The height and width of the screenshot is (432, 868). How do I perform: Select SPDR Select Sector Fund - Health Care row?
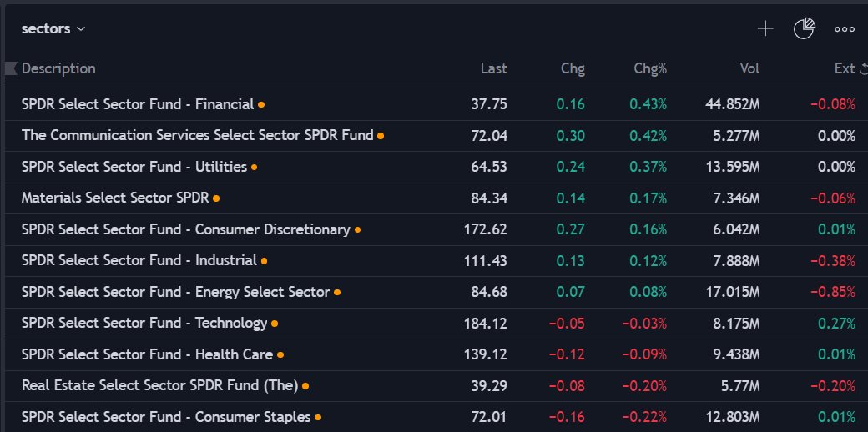click(437, 354)
